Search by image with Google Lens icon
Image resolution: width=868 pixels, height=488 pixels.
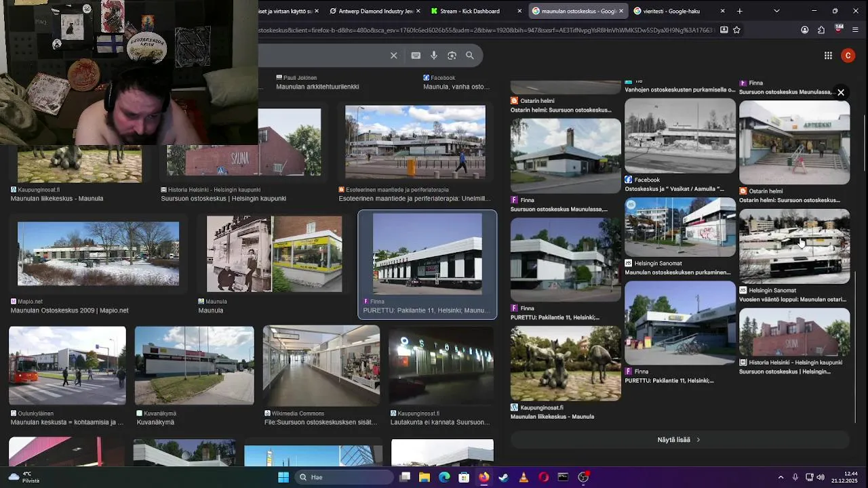[x=452, y=56]
